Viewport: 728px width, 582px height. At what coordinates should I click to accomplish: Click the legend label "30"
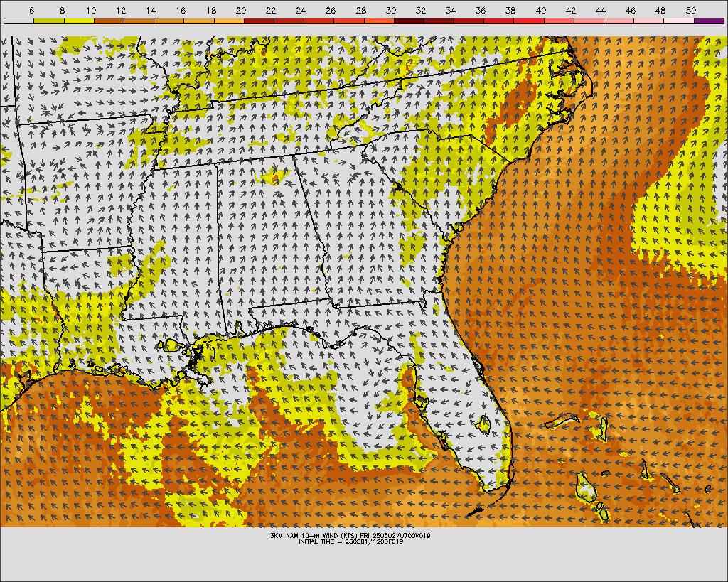pyautogui.click(x=391, y=10)
